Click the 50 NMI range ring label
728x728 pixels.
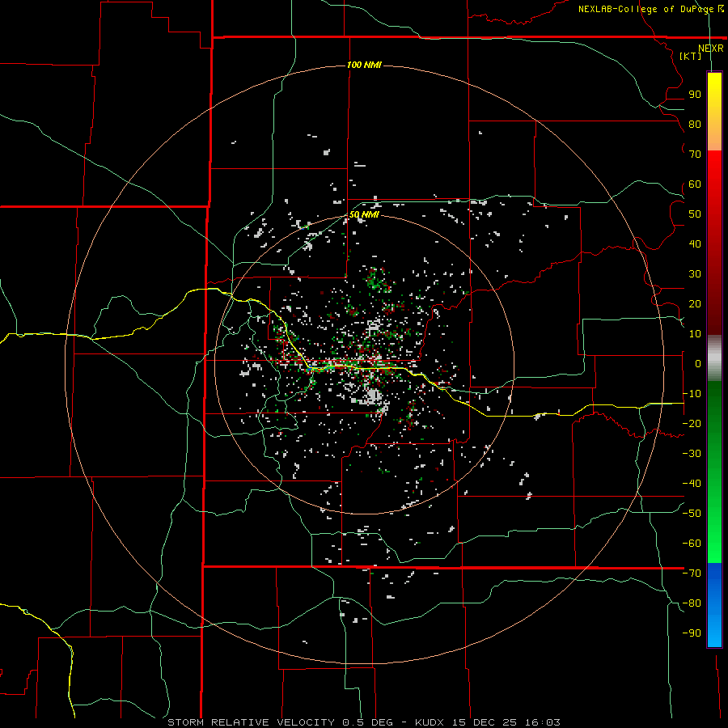364,214
